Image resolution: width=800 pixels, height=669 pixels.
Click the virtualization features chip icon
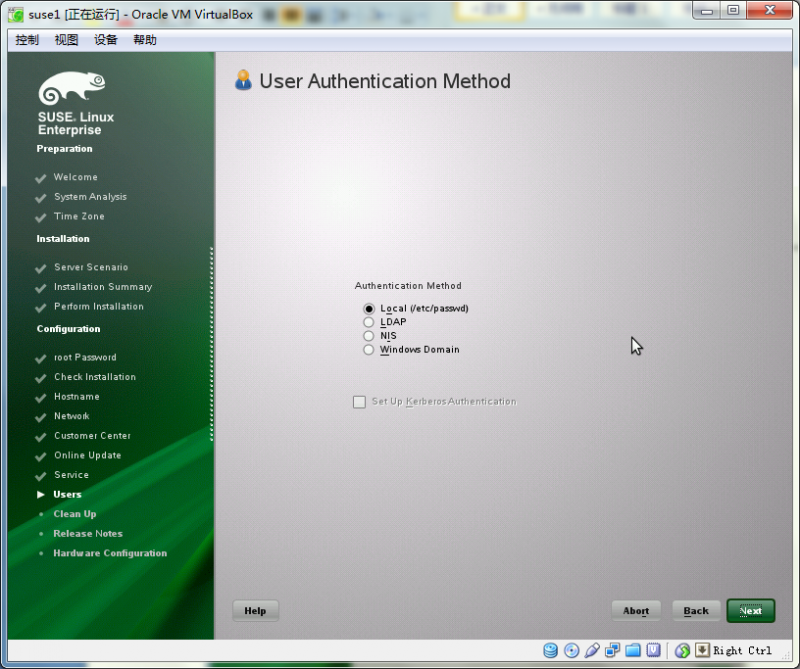tap(653, 650)
